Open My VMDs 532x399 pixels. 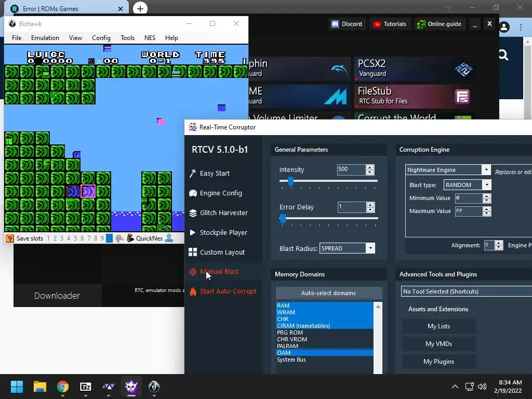438,344
